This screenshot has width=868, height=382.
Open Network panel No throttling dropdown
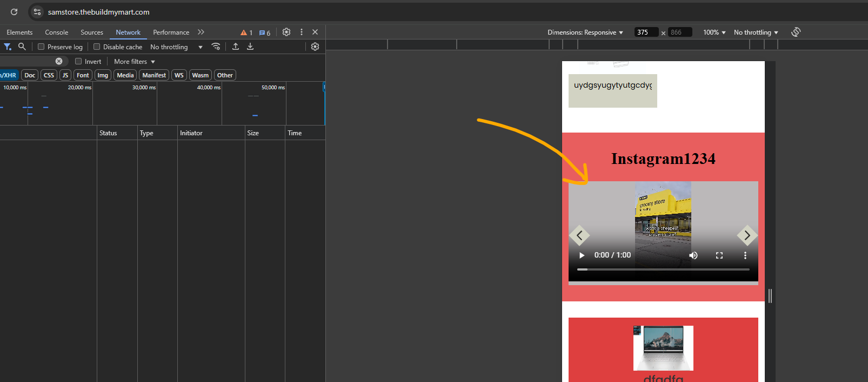click(176, 47)
